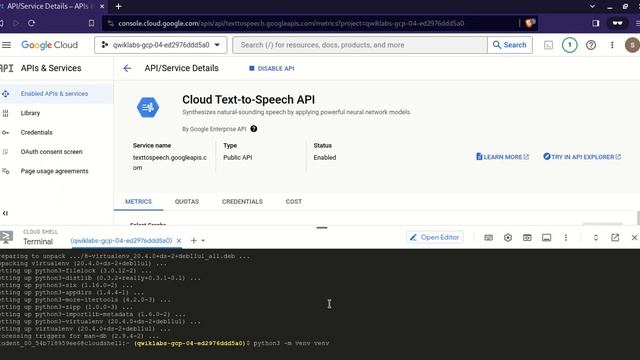Switch to the COST tab
Viewport: 640px width, 360px height.
(294, 202)
